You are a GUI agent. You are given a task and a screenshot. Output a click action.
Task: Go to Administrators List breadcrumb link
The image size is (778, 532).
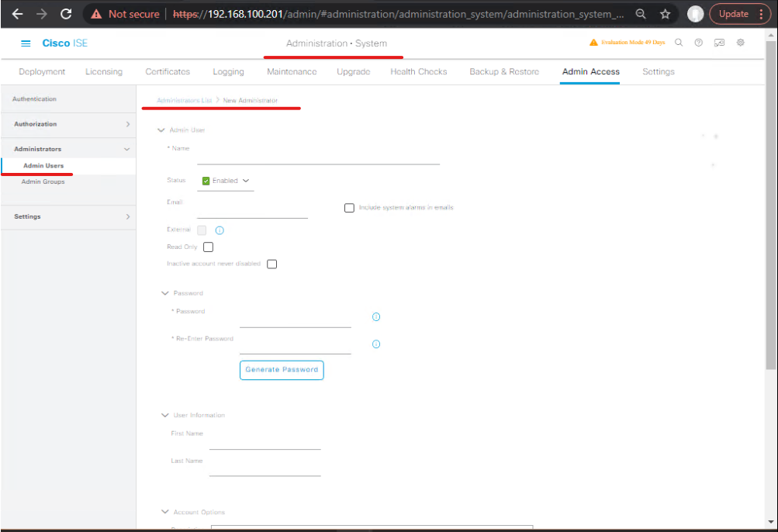(184, 100)
